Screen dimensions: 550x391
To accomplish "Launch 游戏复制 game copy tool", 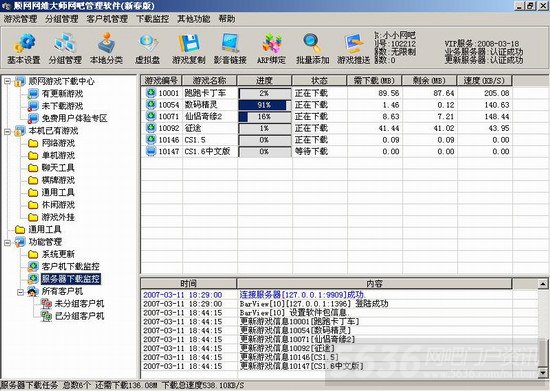I will (189, 43).
